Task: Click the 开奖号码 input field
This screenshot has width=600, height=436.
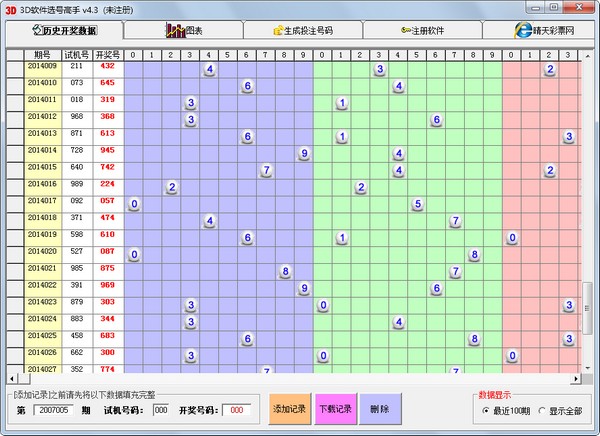Action: tap(237, 410)
